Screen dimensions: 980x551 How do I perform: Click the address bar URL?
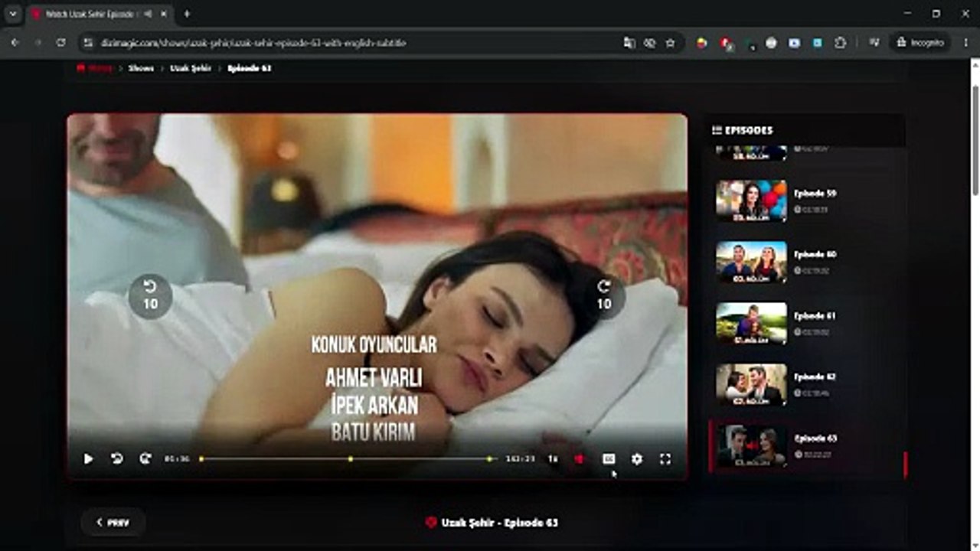tap(253, 43)
